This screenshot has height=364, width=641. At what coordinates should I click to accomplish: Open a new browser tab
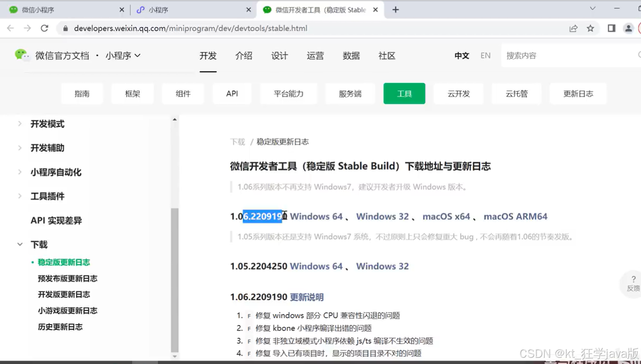(395, 10)
